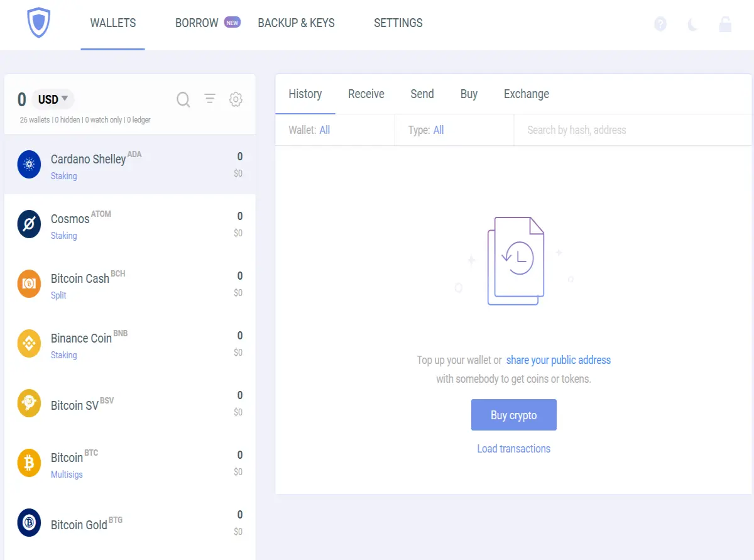754x560 pixels.
Task: Click the 26 wallets summary text
Action: pyautogui.click(x=35, y=119)
